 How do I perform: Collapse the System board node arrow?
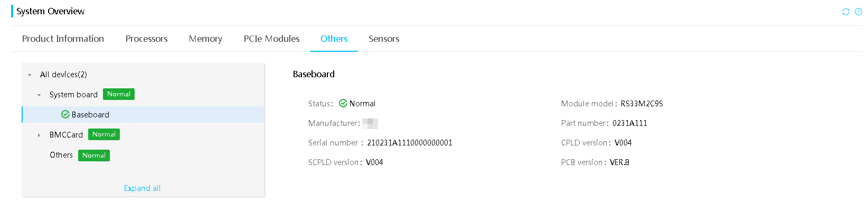click(x=39, y=95)
